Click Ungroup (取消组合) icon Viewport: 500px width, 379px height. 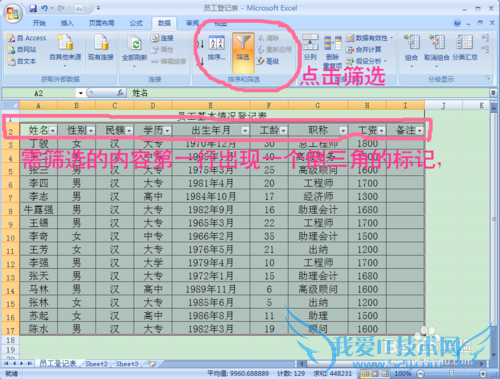tap(437, 42)
